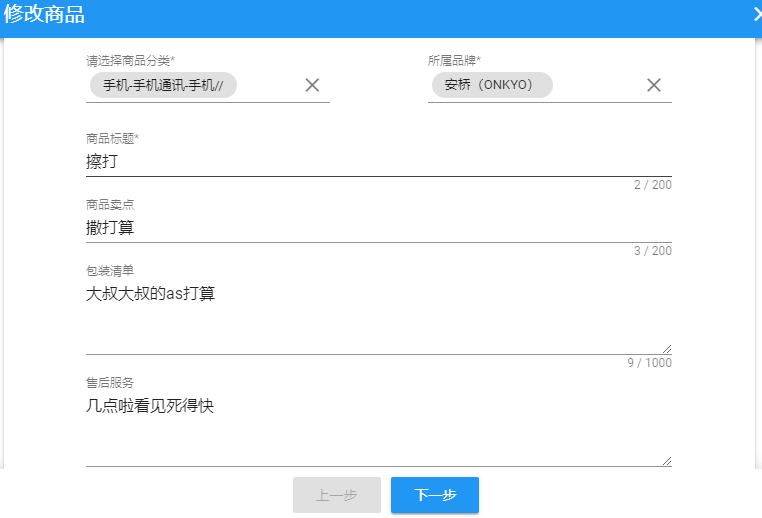Click the 售后服务 textarea resize handle
This screenshot has width=762, height=518.
coord(667,461)
